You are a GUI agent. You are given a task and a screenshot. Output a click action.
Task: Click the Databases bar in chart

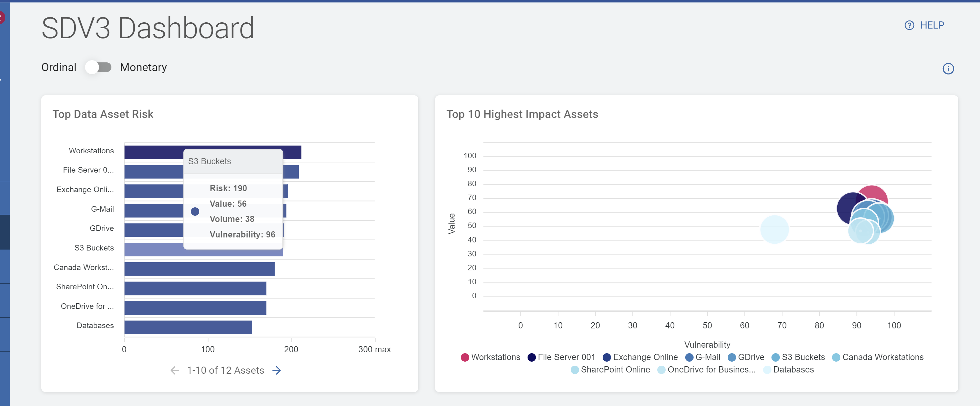[x=188, y=327]
